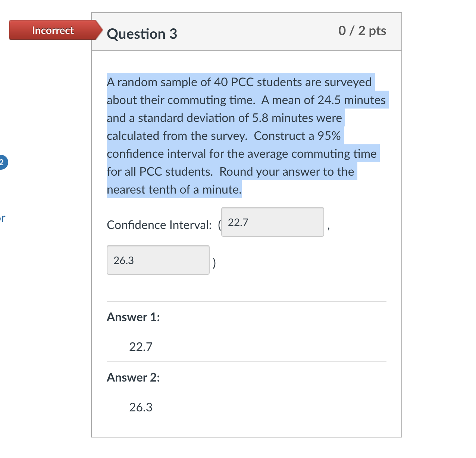Click the divider line above Answer 1
Viewport: 476px width, 458px height.
pos(246,302)
